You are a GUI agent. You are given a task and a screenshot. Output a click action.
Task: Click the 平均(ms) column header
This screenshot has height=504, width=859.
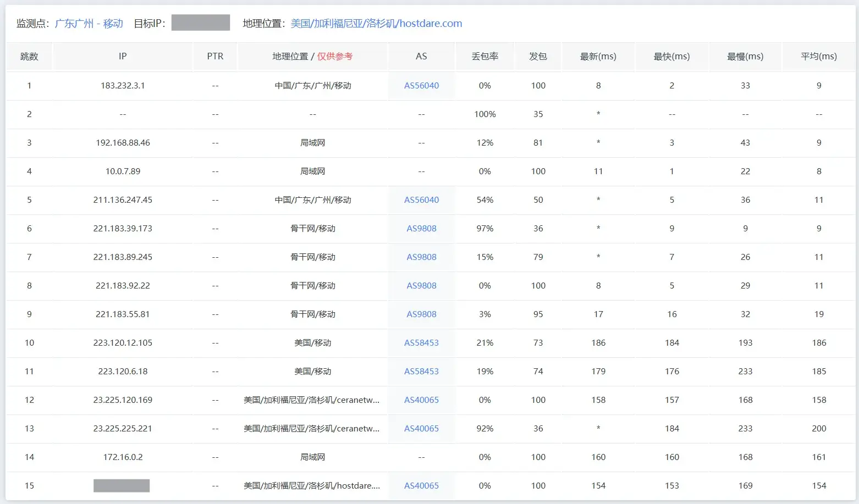coord(819,56)
